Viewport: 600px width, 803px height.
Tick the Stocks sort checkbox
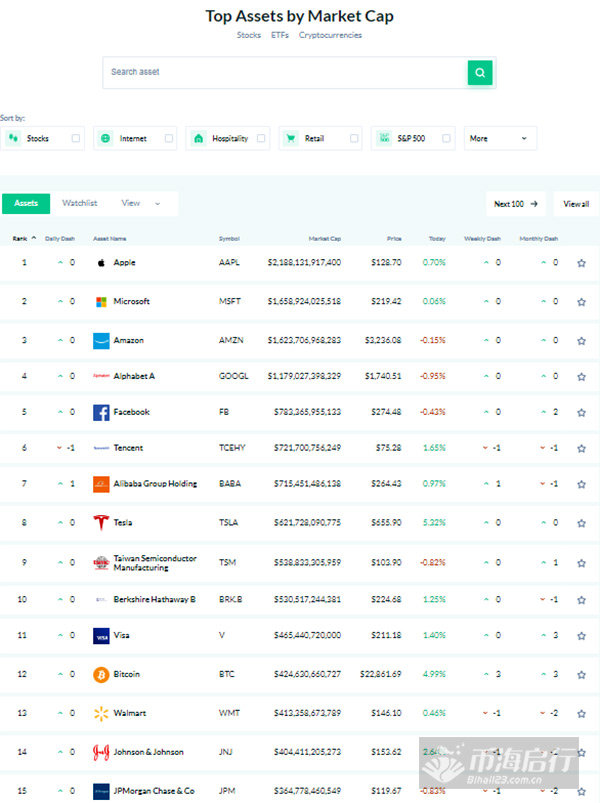tap(76, 138)
